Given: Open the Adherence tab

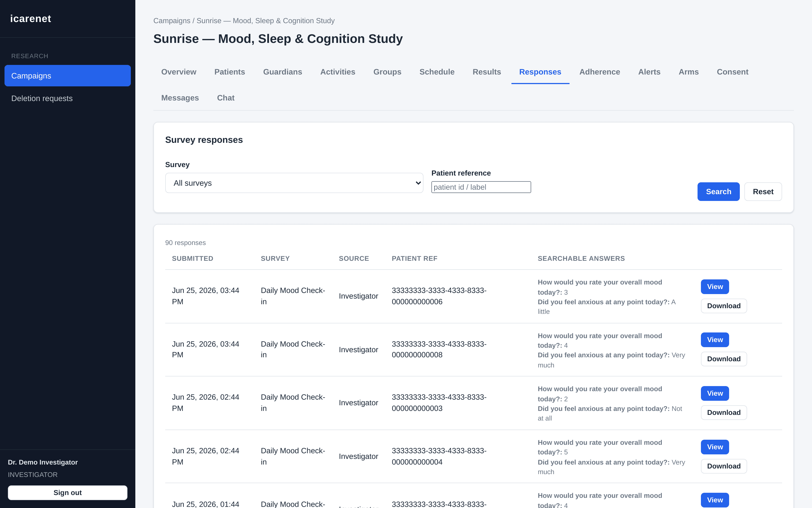Looking at the screenshot, I should pos(600,72).
